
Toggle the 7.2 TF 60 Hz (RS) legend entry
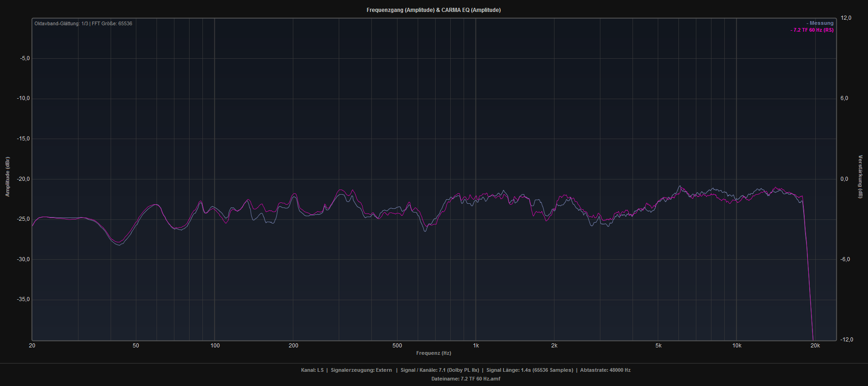pyautogui.click(x=812, y=30)
